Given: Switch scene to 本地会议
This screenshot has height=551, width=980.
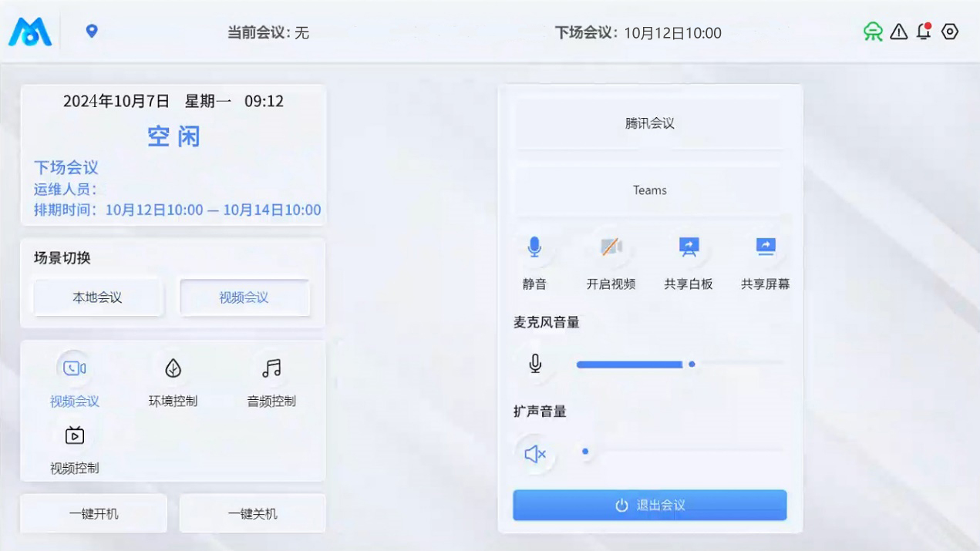Looking at the screenshot, I should [x=98, y=297].
